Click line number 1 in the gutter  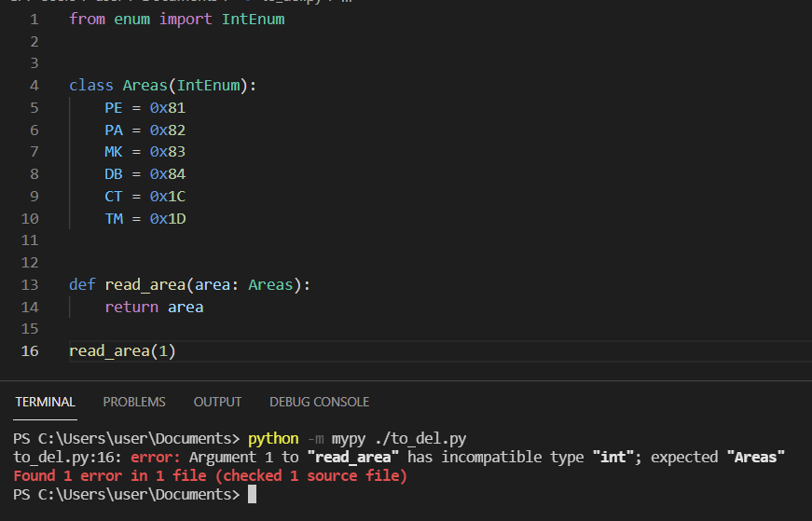click(x=34, y=20)
